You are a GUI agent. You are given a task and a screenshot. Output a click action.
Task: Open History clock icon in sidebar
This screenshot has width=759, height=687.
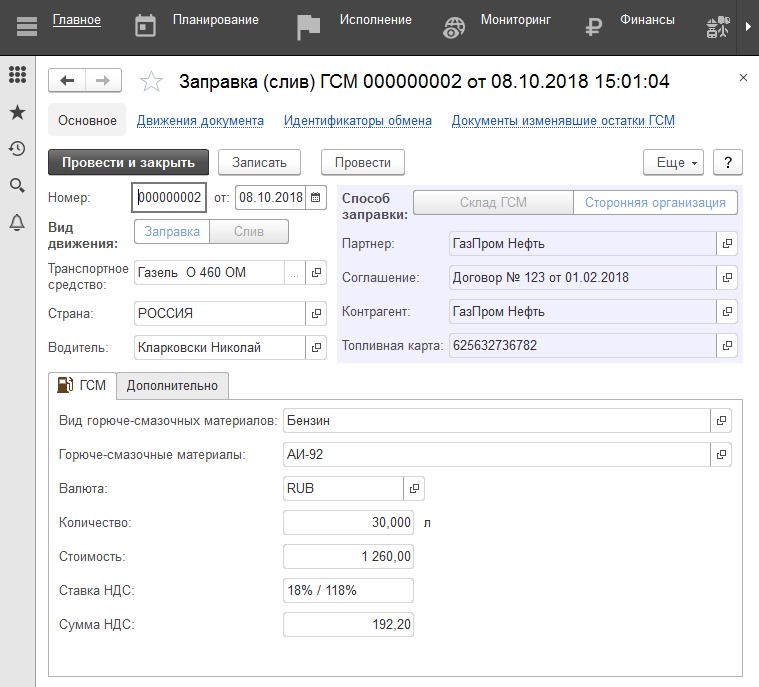17,149
